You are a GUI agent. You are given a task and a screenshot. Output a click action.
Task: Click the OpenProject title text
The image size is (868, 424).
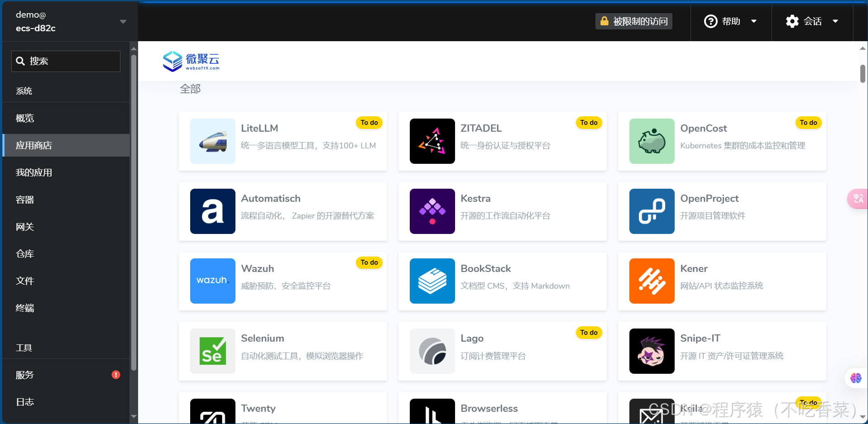coord(709,199)
